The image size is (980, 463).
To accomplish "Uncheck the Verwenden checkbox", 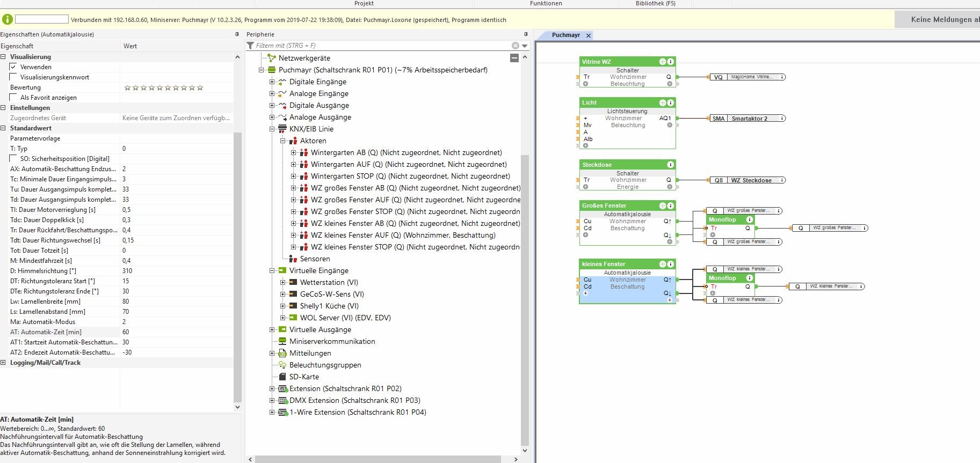I will (13, 67).
